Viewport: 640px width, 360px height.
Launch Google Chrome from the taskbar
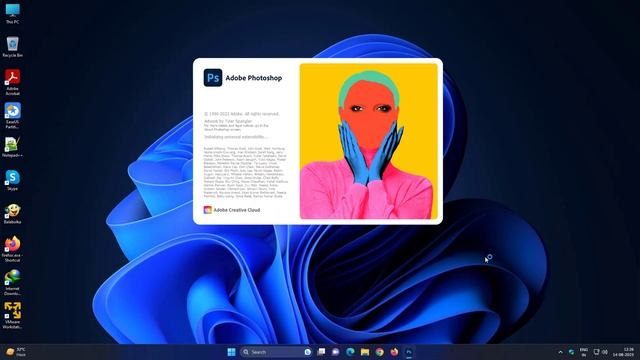380,352
